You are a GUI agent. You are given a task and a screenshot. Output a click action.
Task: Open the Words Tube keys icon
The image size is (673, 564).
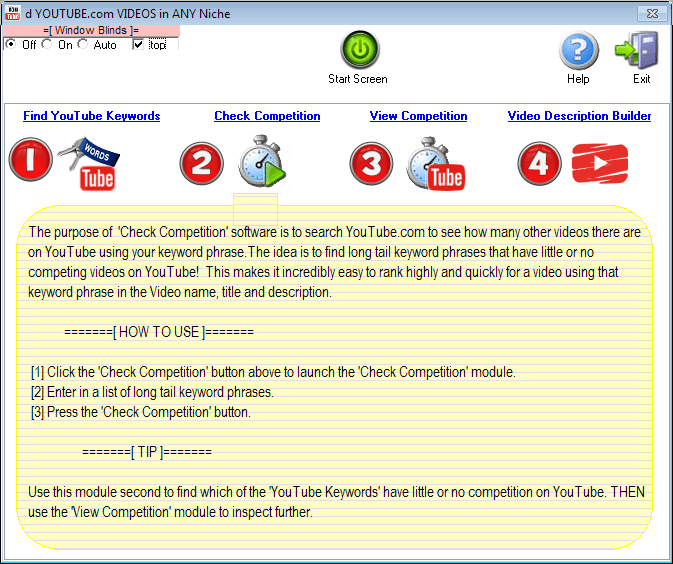click(89, 163)
